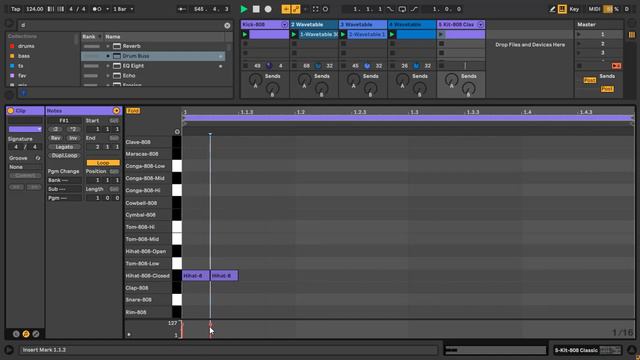The height and width of the screenshot is (360, 640).
Task: Toggle the Punch-Out switch
Action: [x=414, y=9]
